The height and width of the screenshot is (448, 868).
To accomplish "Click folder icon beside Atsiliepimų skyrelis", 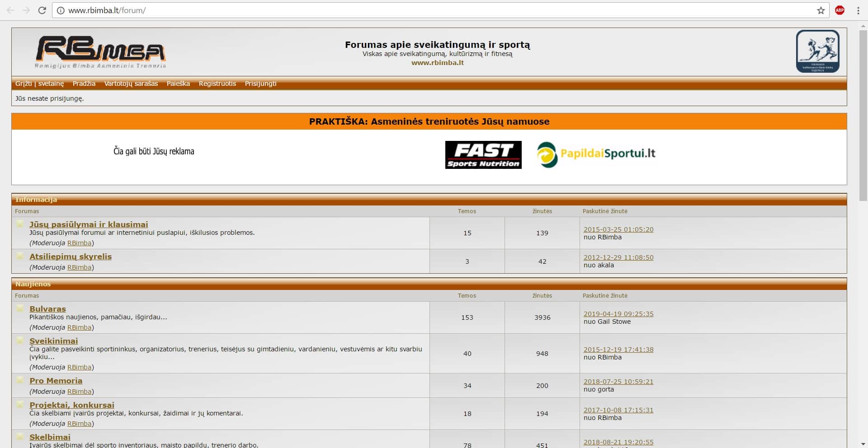I will 20,256.
